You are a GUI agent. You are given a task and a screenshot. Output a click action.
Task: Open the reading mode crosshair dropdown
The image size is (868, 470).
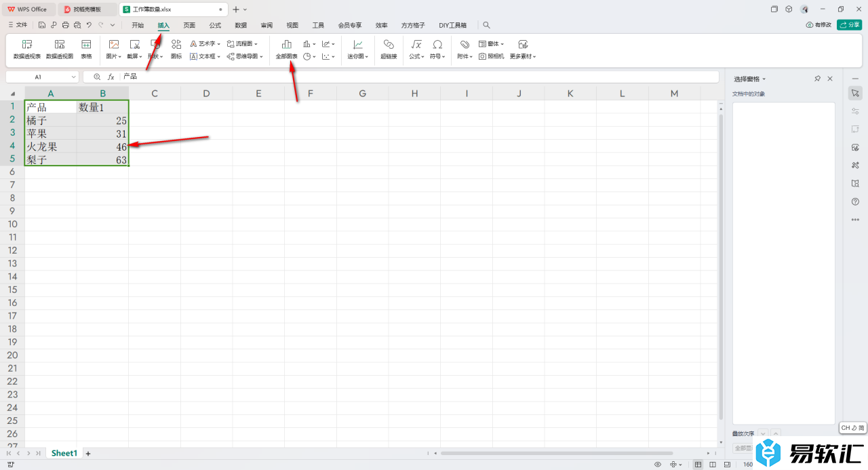point(676,465)
